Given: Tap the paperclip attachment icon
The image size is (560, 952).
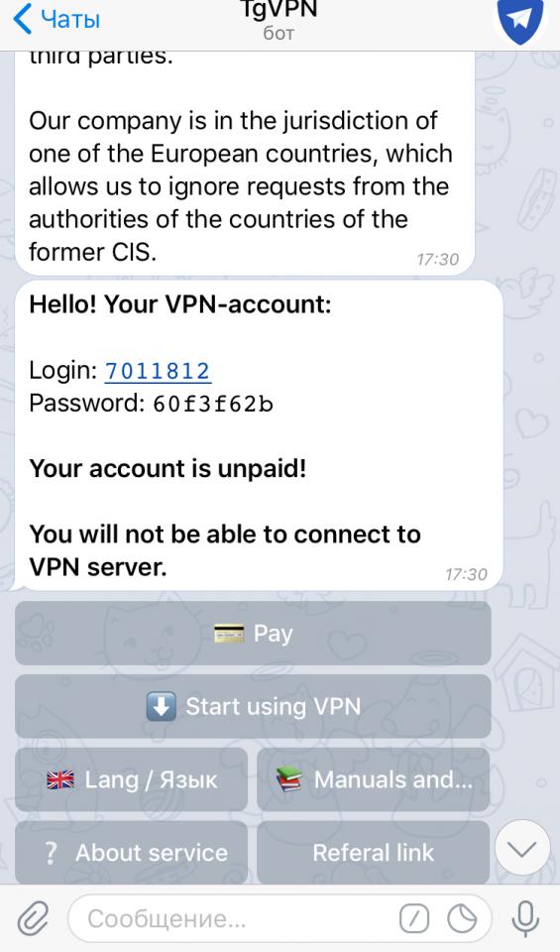Looking at the screenshot, I should pos(33,918).
